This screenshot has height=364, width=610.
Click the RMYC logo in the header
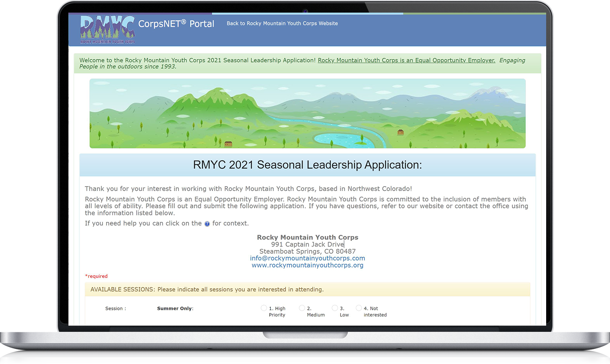coord(107,29)
